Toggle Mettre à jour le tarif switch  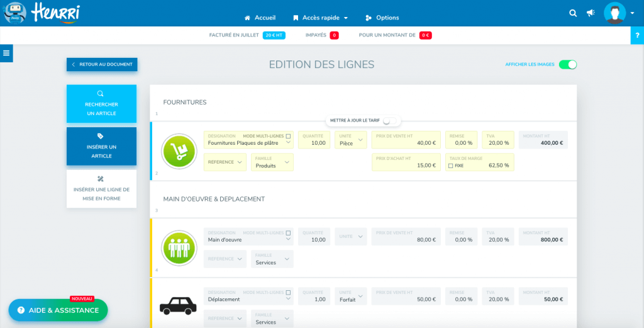[x=389, y=120]
